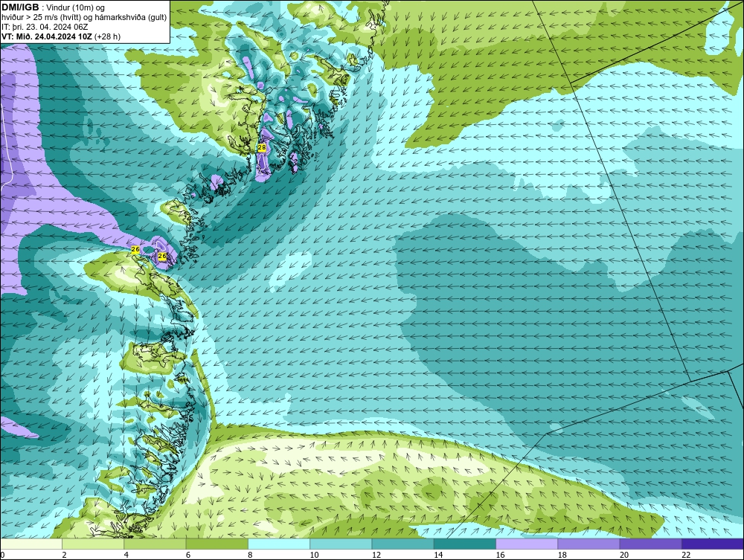Pick the 20–22 m/s violet legend swatch
Screen dimensions: 744x560
650,544
